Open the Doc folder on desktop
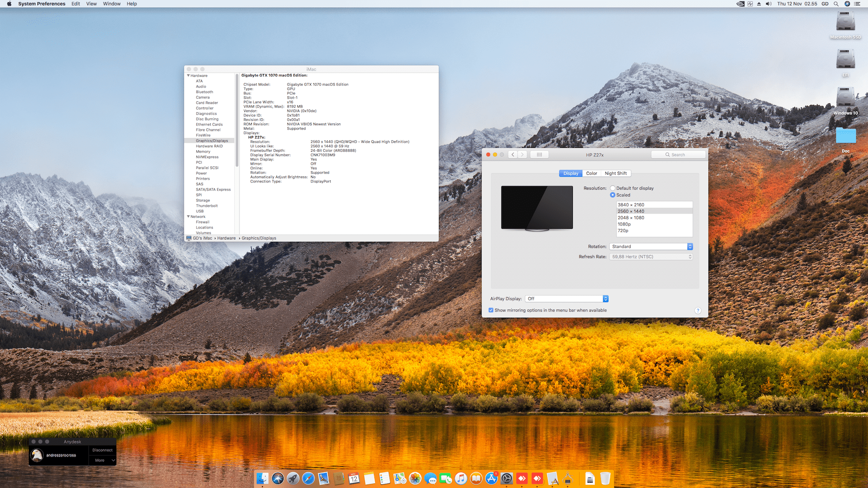 [x=845, y=136]
